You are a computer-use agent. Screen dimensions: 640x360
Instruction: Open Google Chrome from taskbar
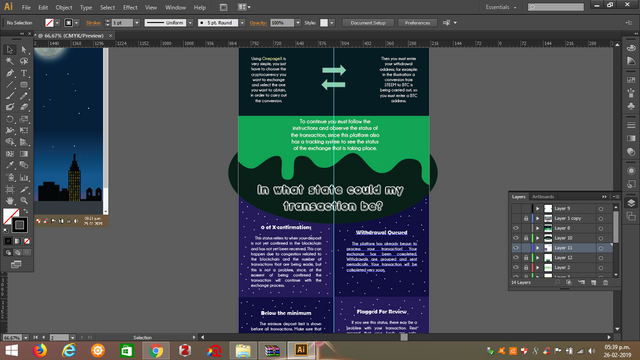coord(156,351)
